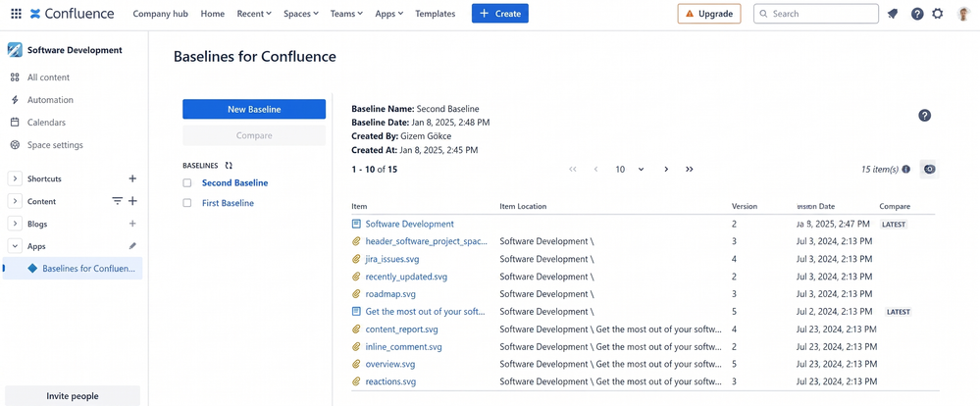
Task: Open the Second Baseline link
Action: [x=235, y=183]
